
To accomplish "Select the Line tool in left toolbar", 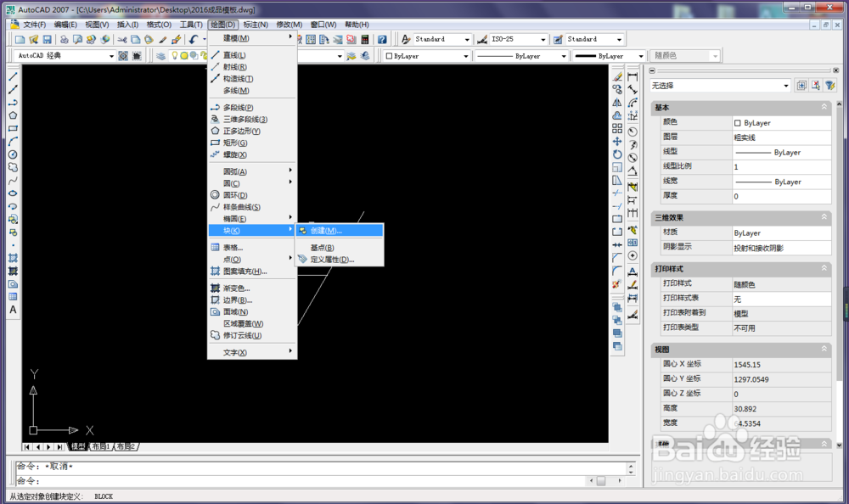I will [x=13, y=77].
